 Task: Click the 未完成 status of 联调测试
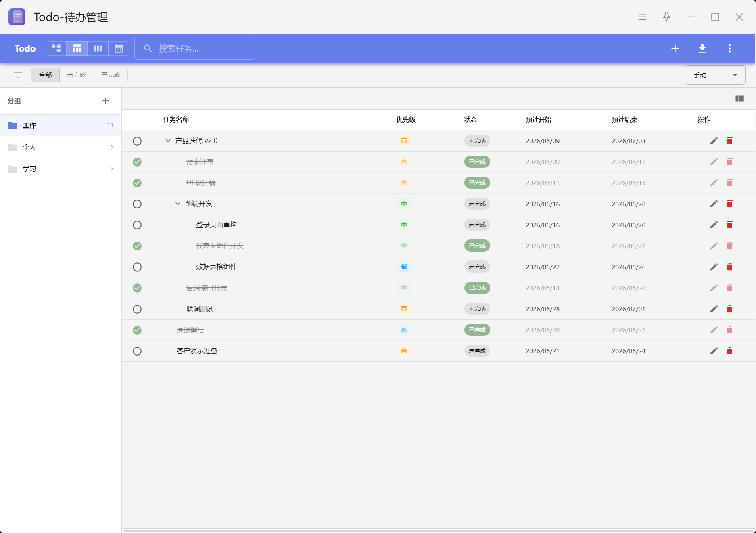(477, 309)
